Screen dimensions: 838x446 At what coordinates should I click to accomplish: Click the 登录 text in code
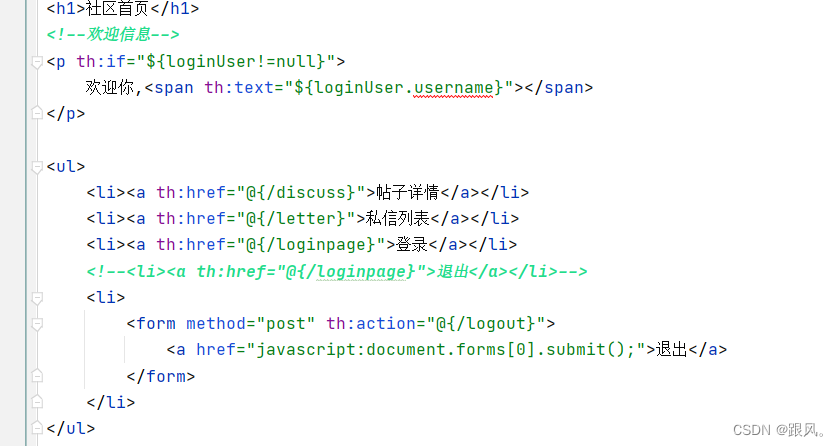pyautogui.click(x=412, y=245)
